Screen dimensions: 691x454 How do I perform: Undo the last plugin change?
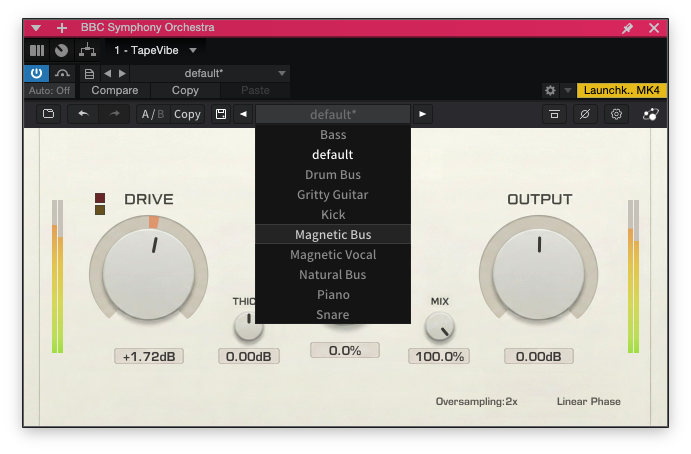point(83,114)
